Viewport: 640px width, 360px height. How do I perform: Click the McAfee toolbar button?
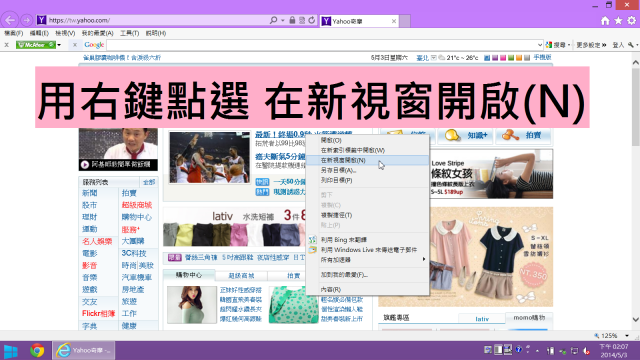click(x=36, y=45)
